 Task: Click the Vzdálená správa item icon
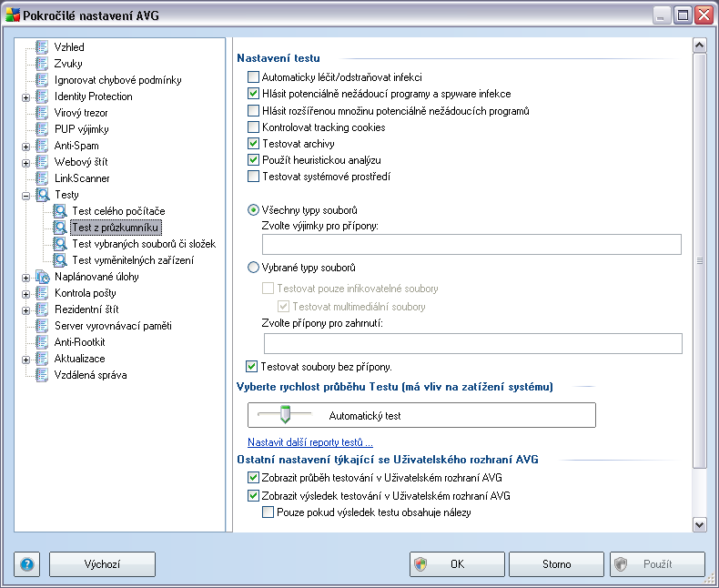[x=42, y=375]
